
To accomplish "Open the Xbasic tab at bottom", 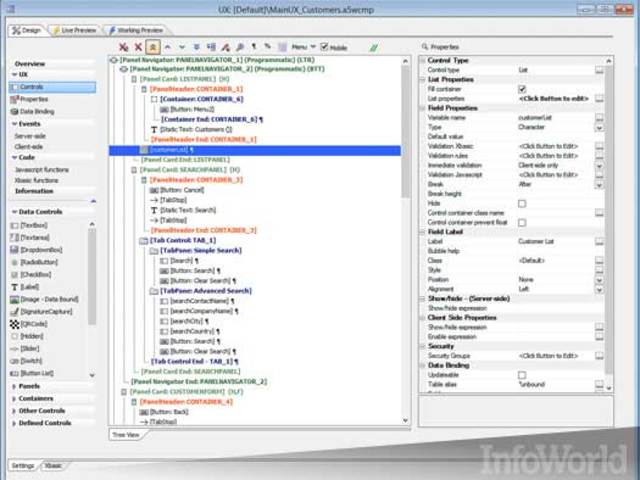I will coord(53,465).
